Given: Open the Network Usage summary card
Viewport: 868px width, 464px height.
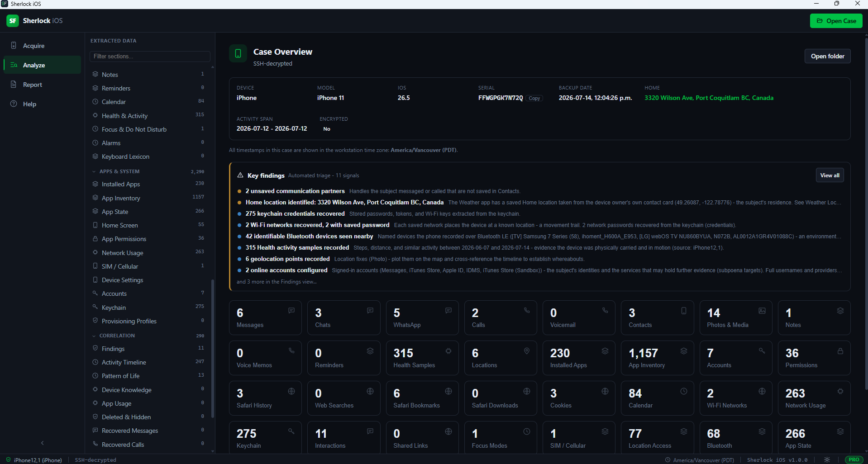Looking at the screenshot, I should [x=814, y=398].
